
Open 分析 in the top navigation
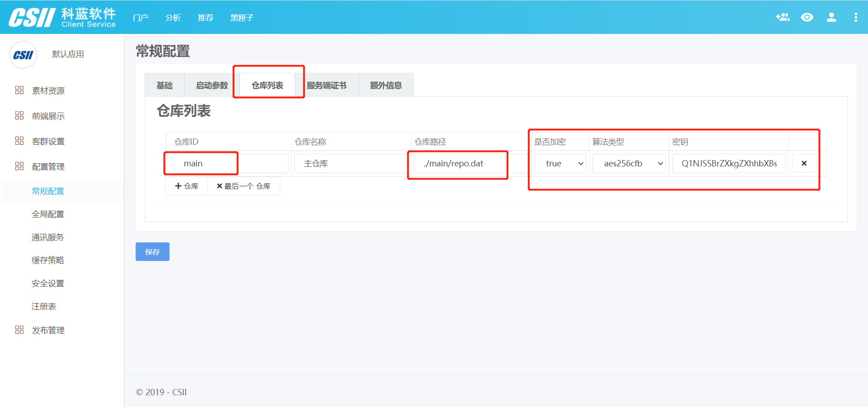point(173,18)
